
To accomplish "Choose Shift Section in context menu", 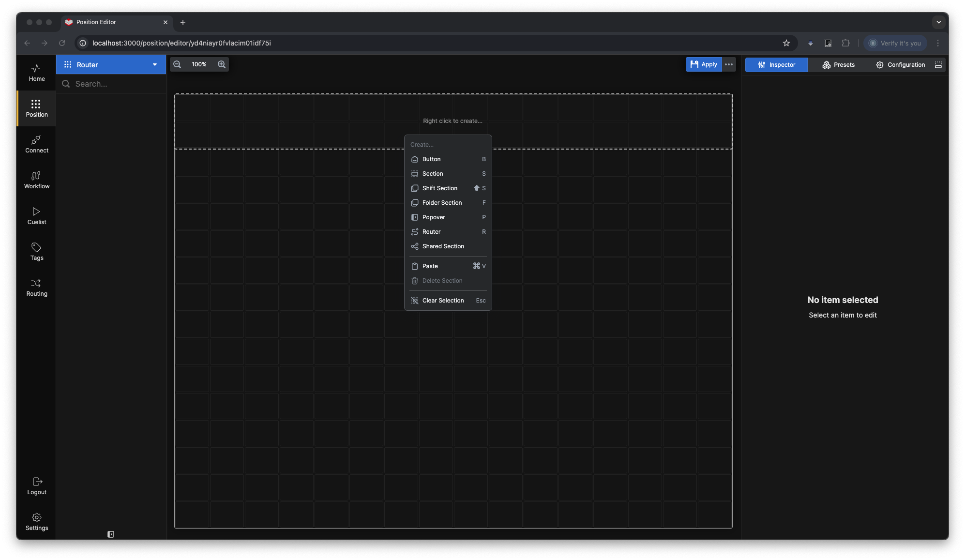I will tap(448, 188).
